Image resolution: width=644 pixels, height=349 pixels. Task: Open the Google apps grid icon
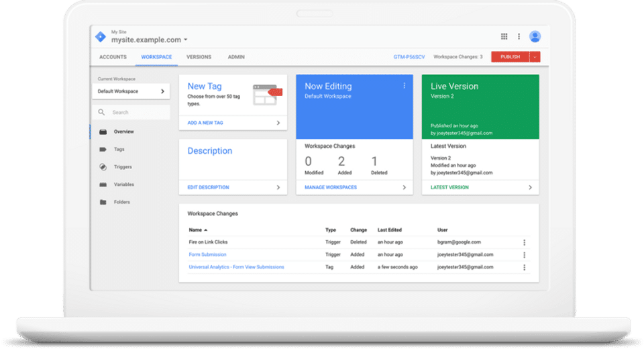tap(504, 37)
